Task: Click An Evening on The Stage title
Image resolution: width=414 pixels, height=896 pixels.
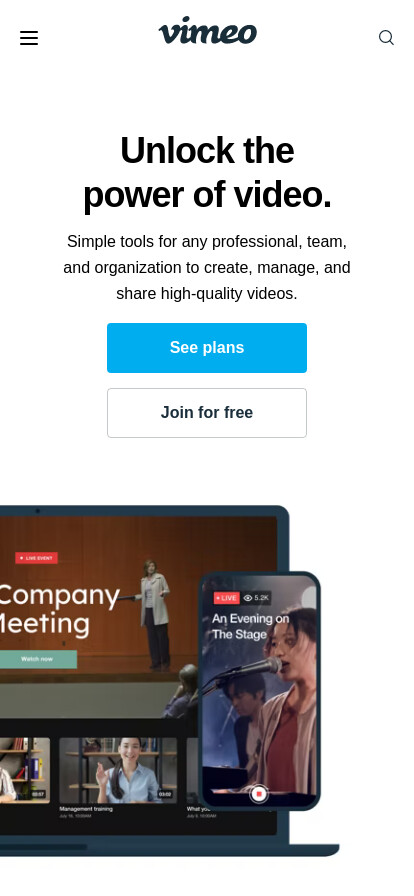Action: [250, 626]
